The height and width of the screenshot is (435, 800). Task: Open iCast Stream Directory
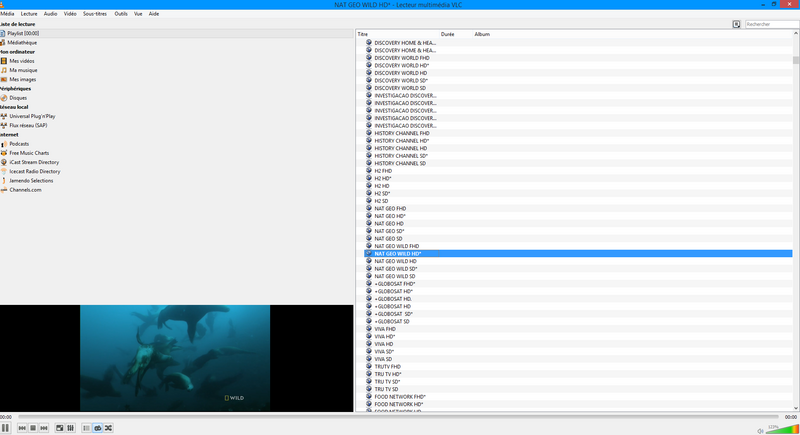(x=34, y=162)
